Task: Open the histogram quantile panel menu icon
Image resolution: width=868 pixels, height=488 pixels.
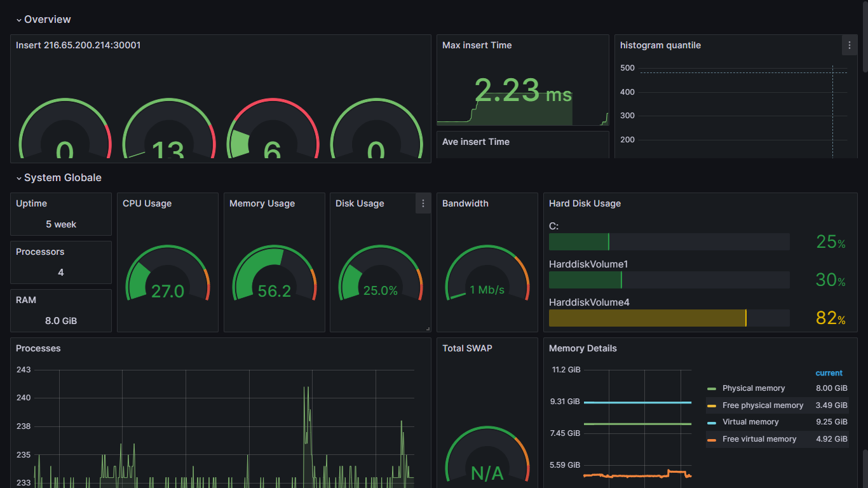Action: click(x=850, y=45)
